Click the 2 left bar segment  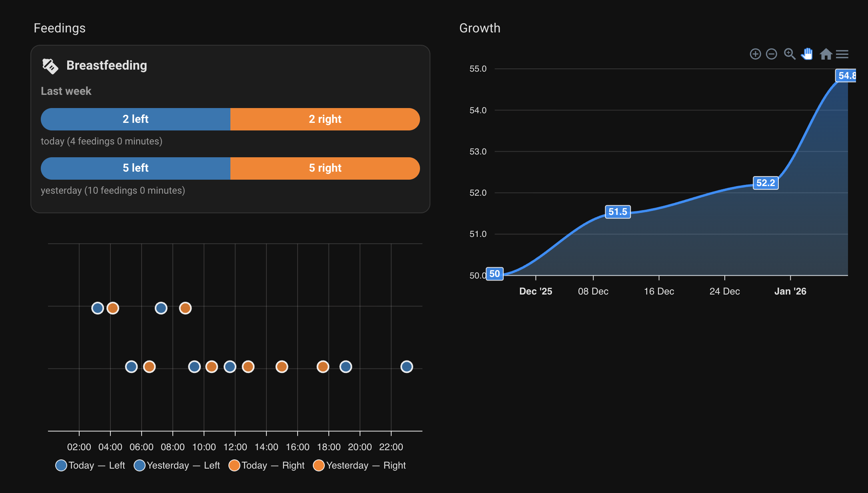[x=136, y=119]
